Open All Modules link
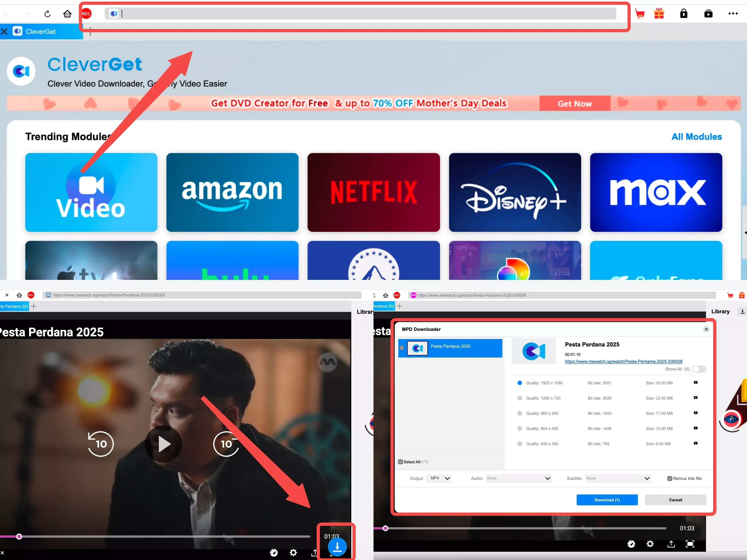Image resolution: width=747 pixels, height=560 pixels. [696, 136]
